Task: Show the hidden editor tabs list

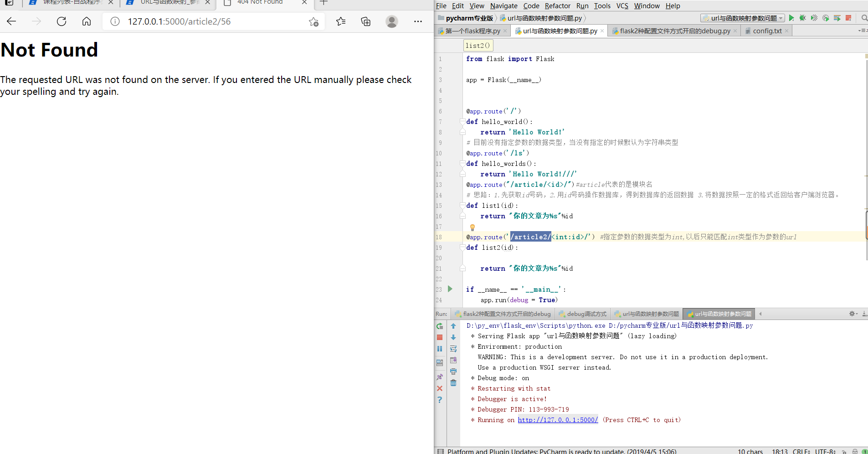Action: [863, 31]
